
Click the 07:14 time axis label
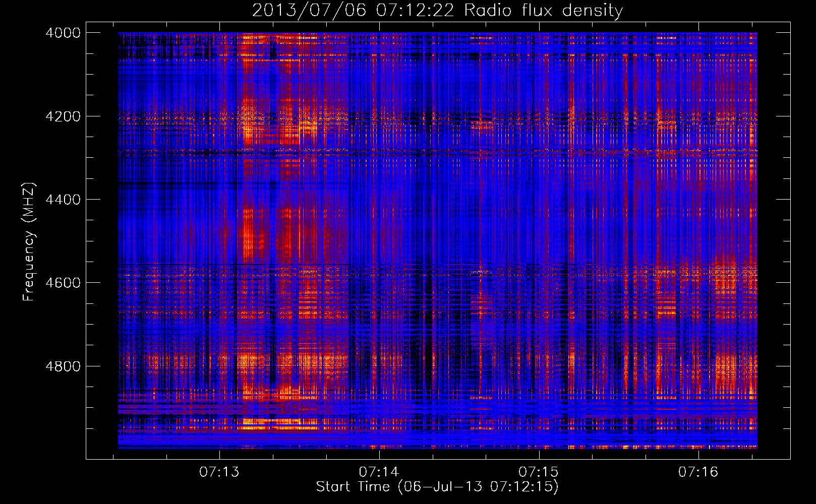click(379, 472)
